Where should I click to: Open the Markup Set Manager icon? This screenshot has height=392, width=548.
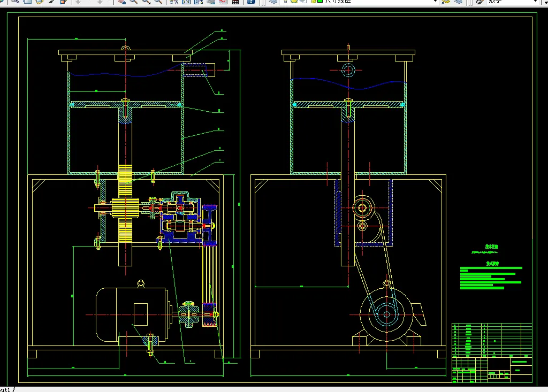[223, 2]
